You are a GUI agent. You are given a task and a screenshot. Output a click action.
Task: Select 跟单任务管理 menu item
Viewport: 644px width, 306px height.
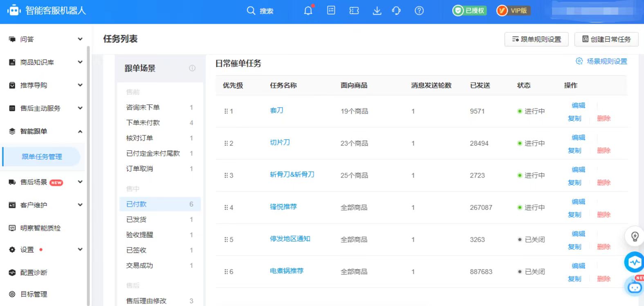pos(41,157)
